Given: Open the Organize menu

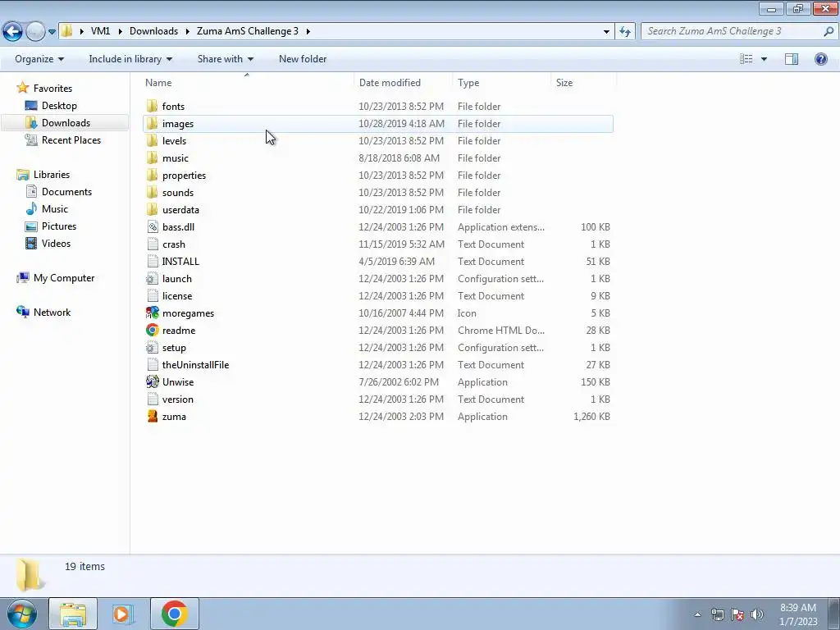Looking at the screenshot, I should [x=39, y=59].
